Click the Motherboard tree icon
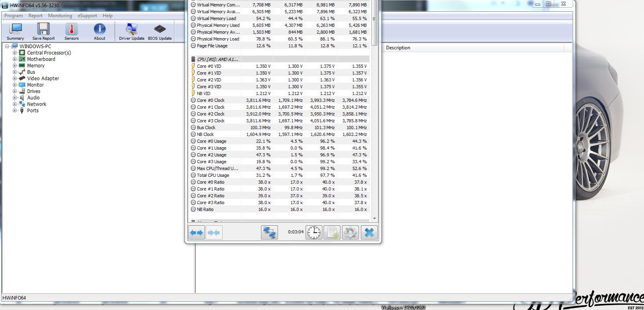644x310 pixels. [22, 59]
